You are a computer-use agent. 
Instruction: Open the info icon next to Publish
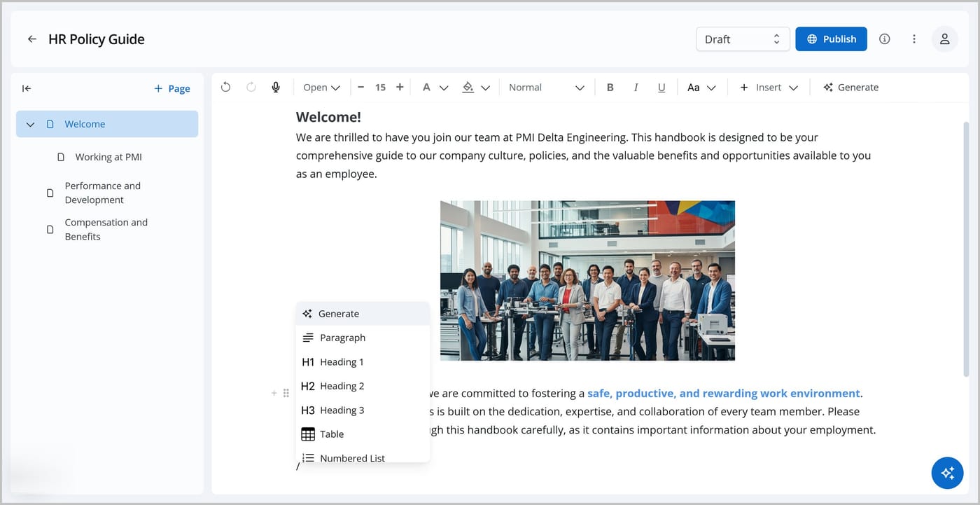885,39
